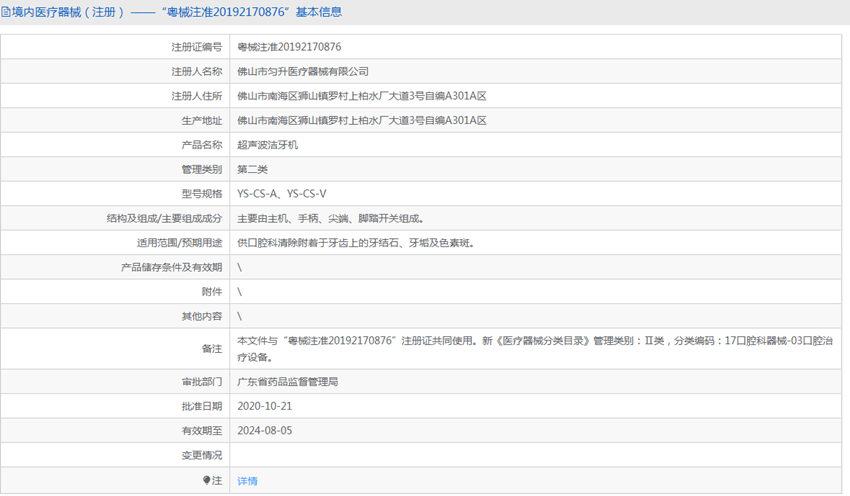Click the 第二类 management category value

tap(252, 170)
